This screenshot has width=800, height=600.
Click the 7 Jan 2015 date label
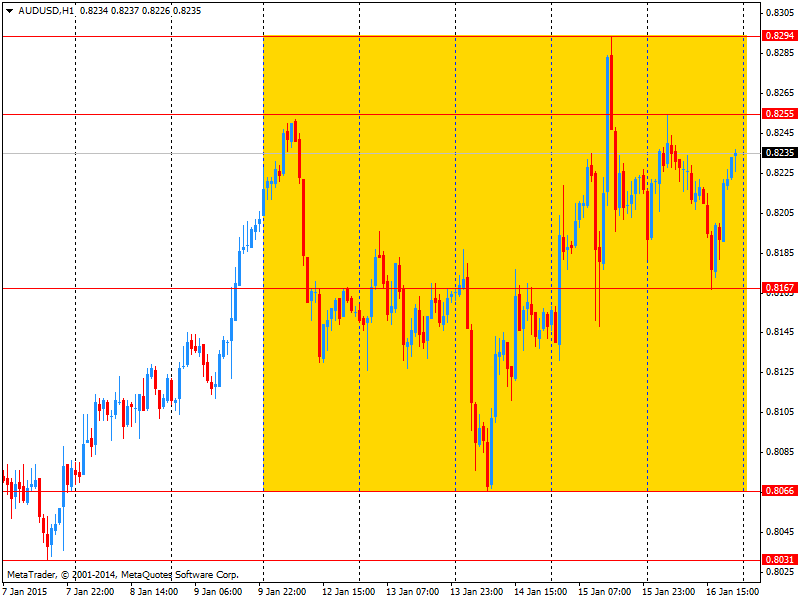point(27,591)
